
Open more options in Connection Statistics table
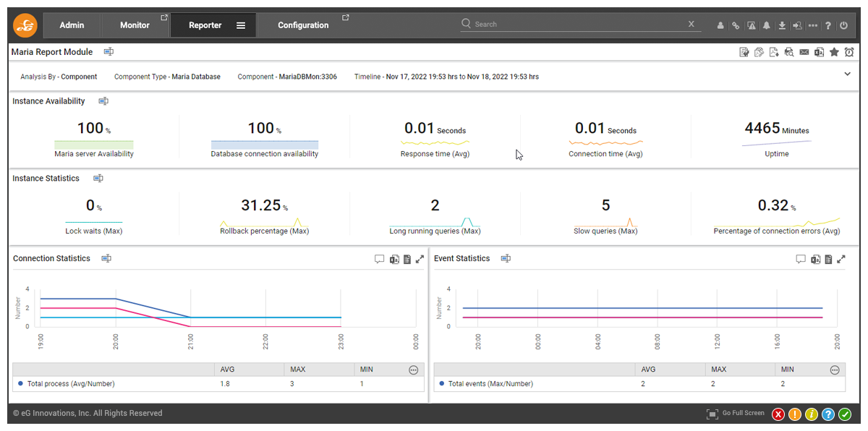[x=414, y=370]
